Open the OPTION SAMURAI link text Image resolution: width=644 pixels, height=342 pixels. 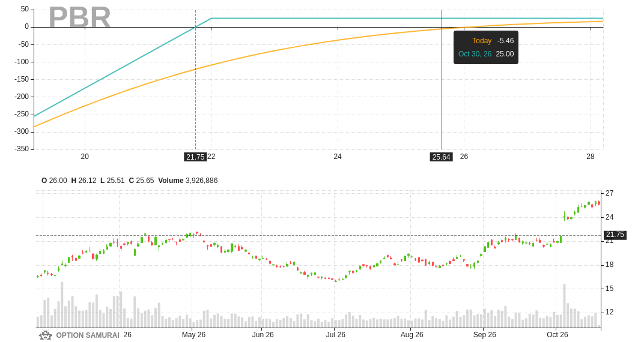[88, 335]
